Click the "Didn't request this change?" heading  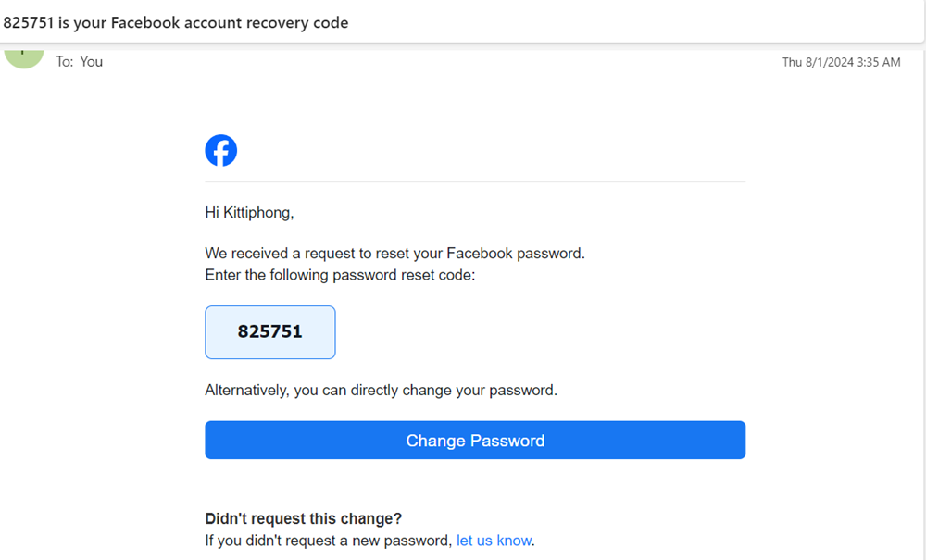pos(304,518)
